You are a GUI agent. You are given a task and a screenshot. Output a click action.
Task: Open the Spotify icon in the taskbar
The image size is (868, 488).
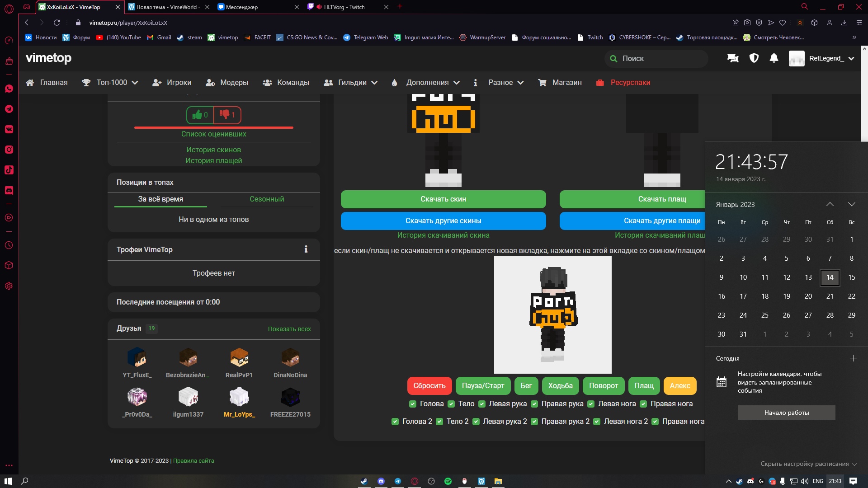click(x=448, y=481)
